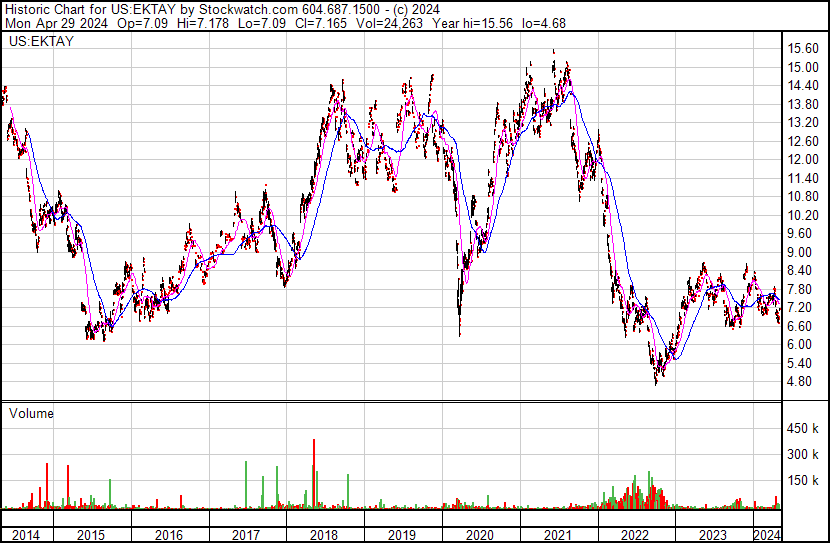830x543 pixels.
Task: Click the 300 k volume axis label
Action: pyautogui.click(x=803, y=455)
